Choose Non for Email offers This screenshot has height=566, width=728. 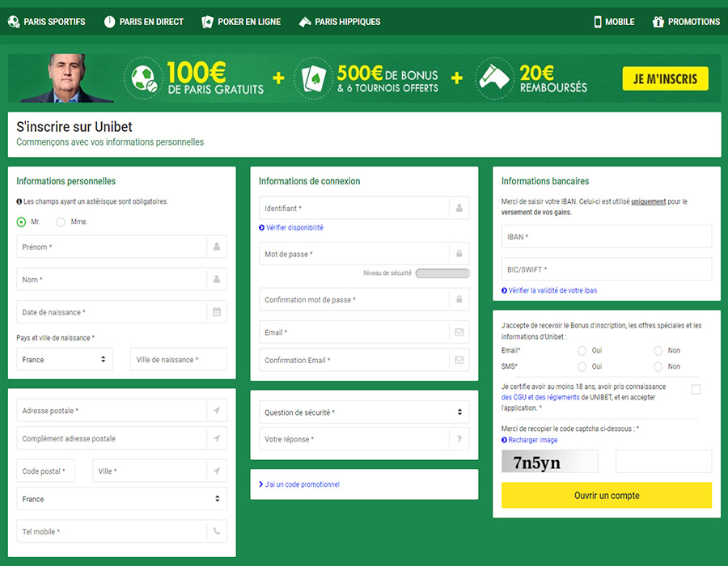pos(658,350)
